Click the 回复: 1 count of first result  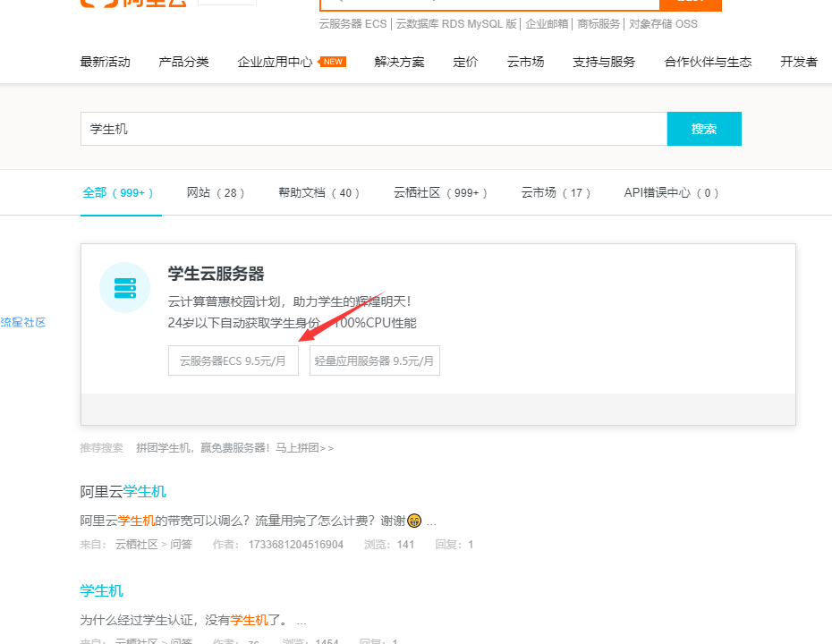pyautogui.click(x=454, y=545)
